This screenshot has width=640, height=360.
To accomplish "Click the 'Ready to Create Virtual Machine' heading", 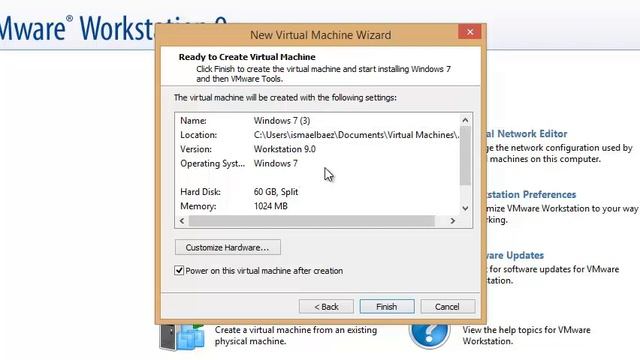I will pos(247,57).
